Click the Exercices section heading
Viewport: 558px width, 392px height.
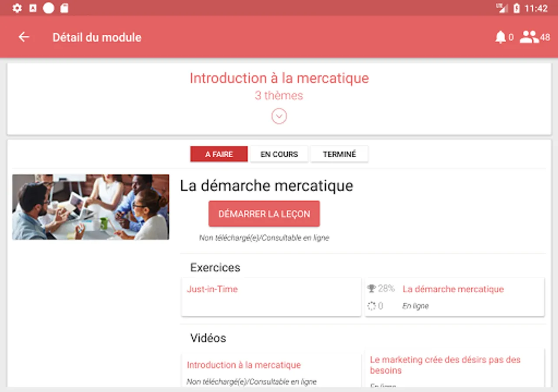[x=215, y=267]
